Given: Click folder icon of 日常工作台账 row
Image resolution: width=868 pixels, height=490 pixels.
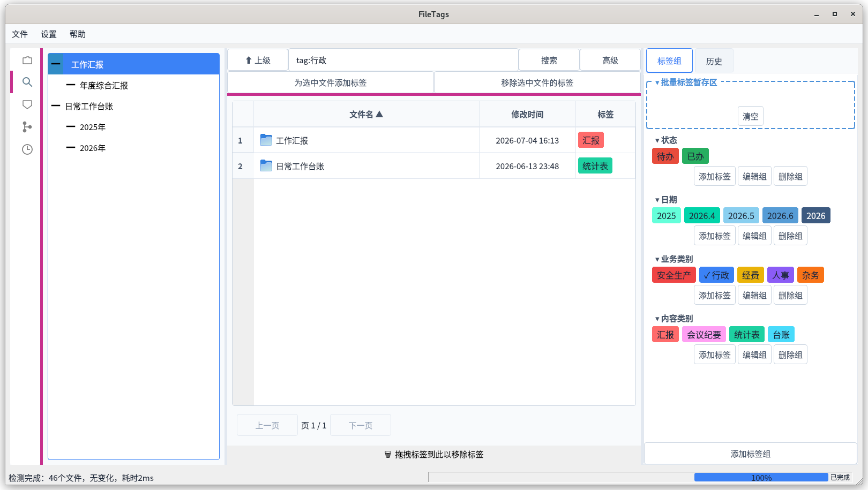Looking at the screenshot, I should [x=266, y=166].
